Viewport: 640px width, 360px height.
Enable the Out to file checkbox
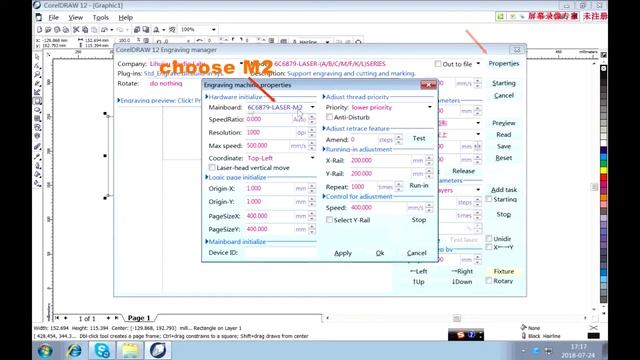pos(438,64)
